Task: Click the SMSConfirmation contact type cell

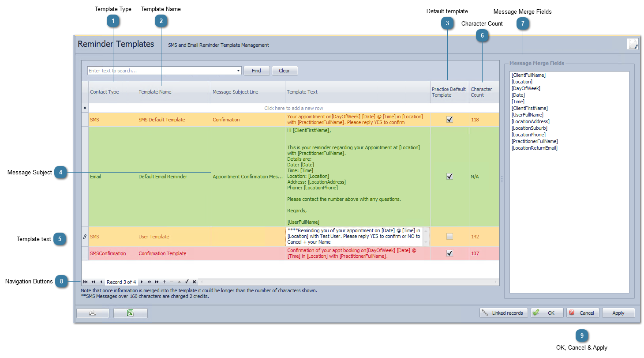Action: tap(112, 253)
